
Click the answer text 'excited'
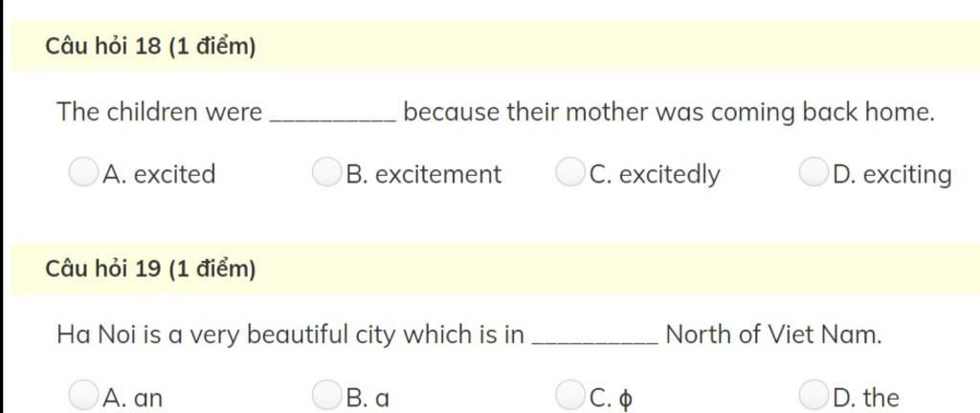(175, 174)
